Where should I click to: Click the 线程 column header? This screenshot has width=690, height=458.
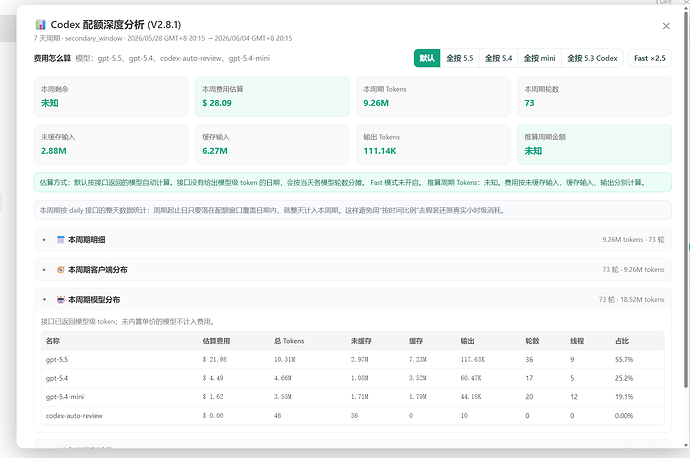(577, 341)
